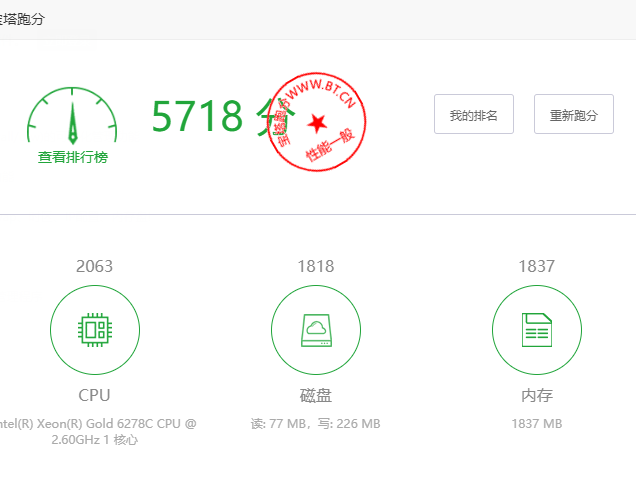Click the 1837 MB memory size text
Screen dimensions: 636x477
tap(537, 424)
